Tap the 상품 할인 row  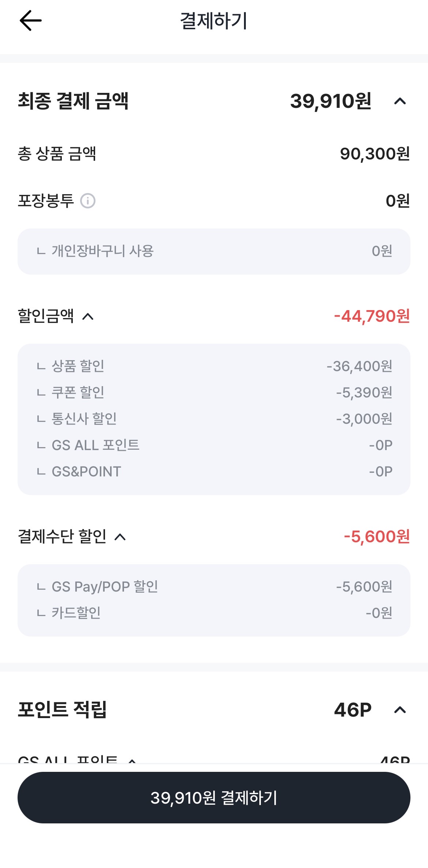(214, 366)
